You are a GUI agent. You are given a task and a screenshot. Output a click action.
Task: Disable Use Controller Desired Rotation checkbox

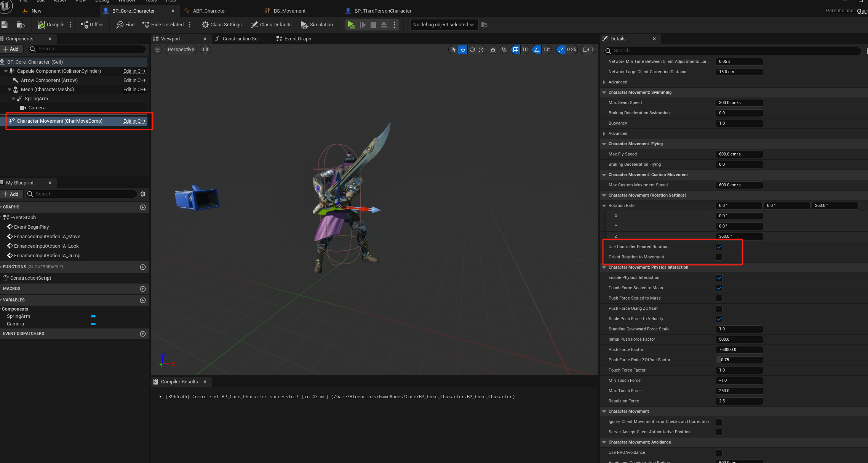(x=719, y=247)
